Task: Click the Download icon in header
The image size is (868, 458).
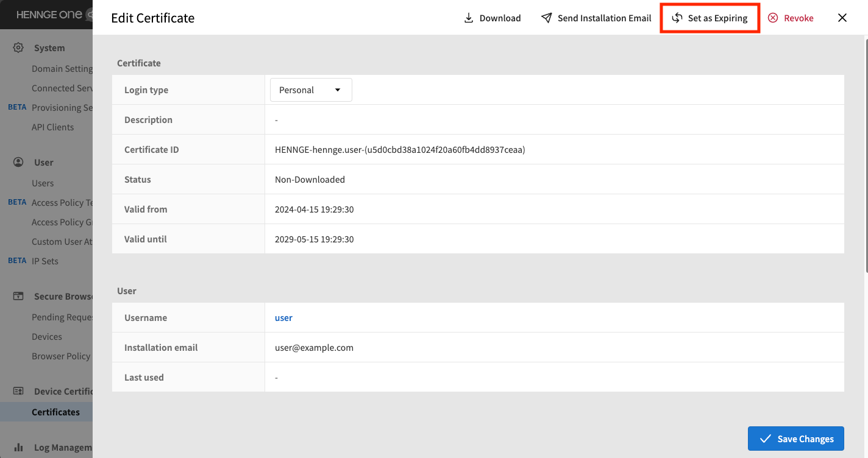Action: click(x=469, y=18)
